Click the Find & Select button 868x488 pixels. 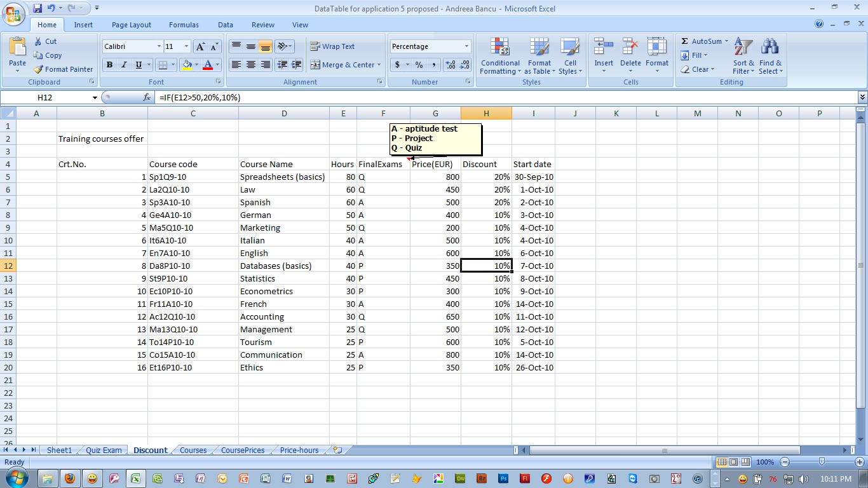770,56
